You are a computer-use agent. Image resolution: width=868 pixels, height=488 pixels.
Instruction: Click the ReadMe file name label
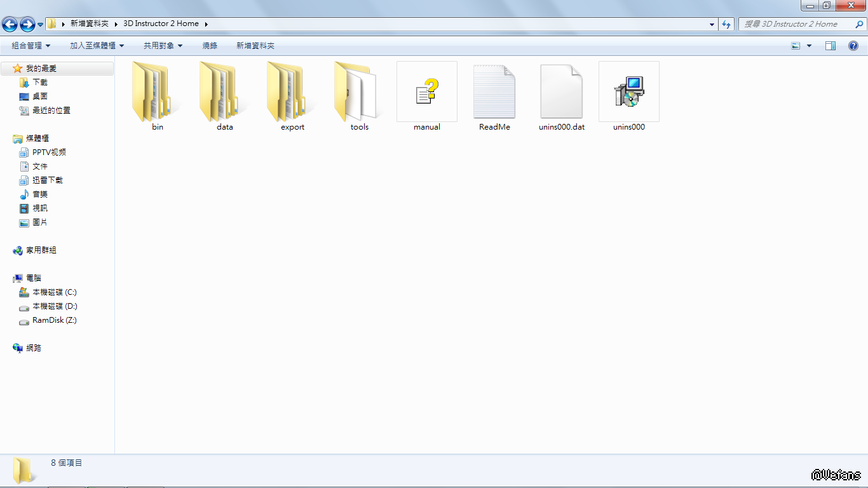pos(494,127)
